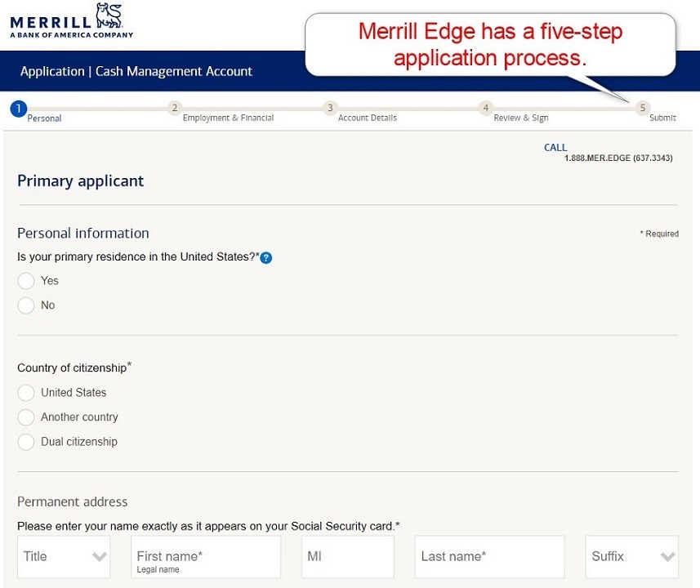Select No for primary residence in the United States

pyautogui.click(x=25, y=305)
